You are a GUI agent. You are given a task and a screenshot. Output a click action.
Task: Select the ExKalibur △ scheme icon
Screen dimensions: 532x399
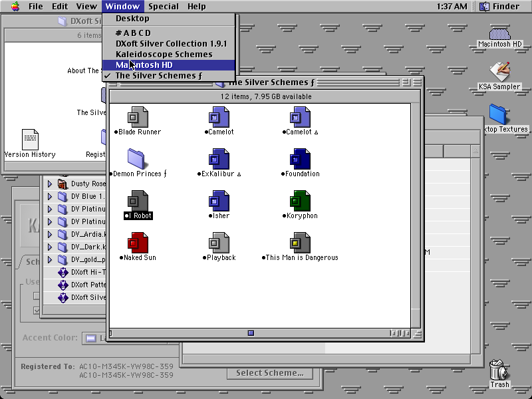pyautogui.click(x=219, y=159)
